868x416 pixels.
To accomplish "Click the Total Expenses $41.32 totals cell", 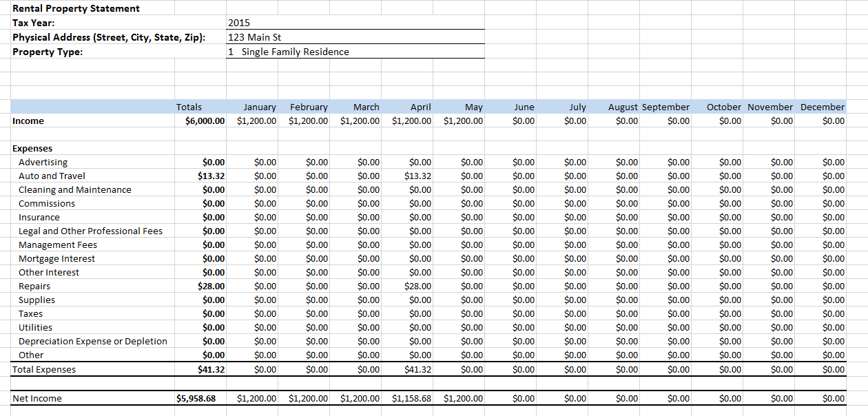I will [211, 370].
